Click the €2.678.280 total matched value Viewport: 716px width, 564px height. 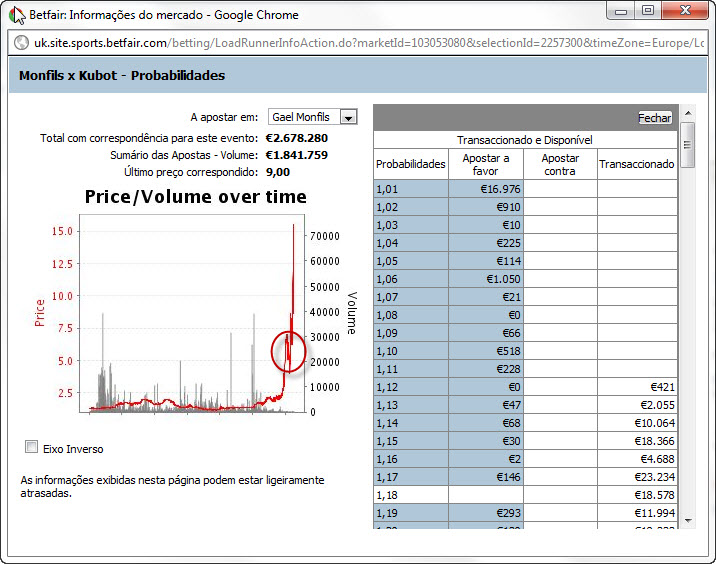297,138
